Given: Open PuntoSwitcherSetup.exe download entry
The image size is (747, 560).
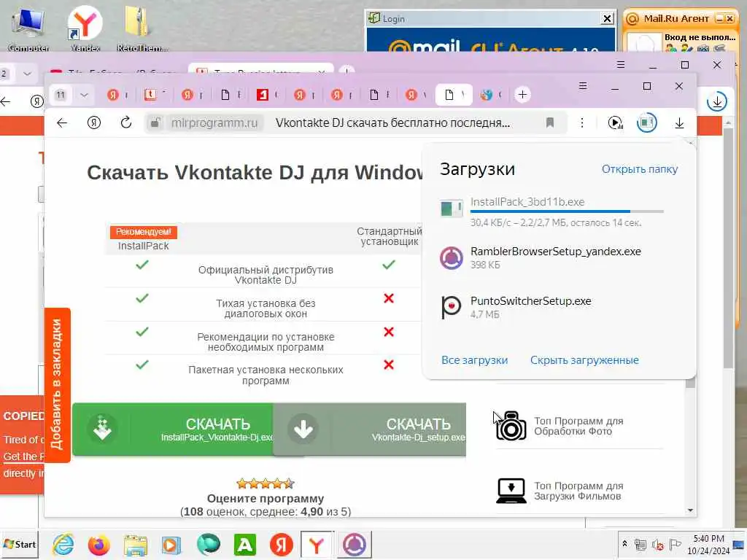Looking at the screenshot, I should tap(559, 307).
